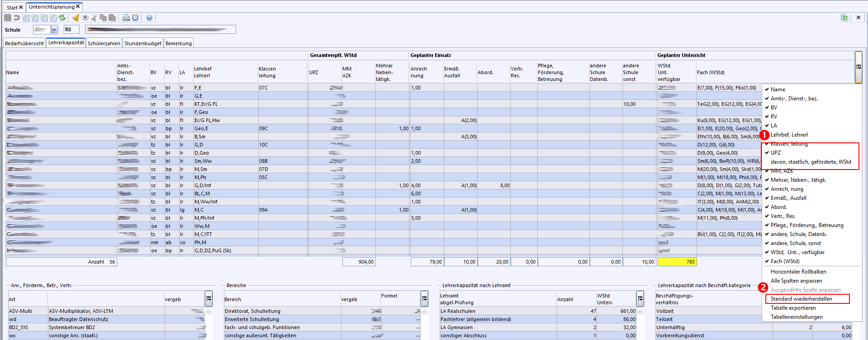Click the Name column header
The width and height of the screenshot is (868, 340).
point(61,72)
